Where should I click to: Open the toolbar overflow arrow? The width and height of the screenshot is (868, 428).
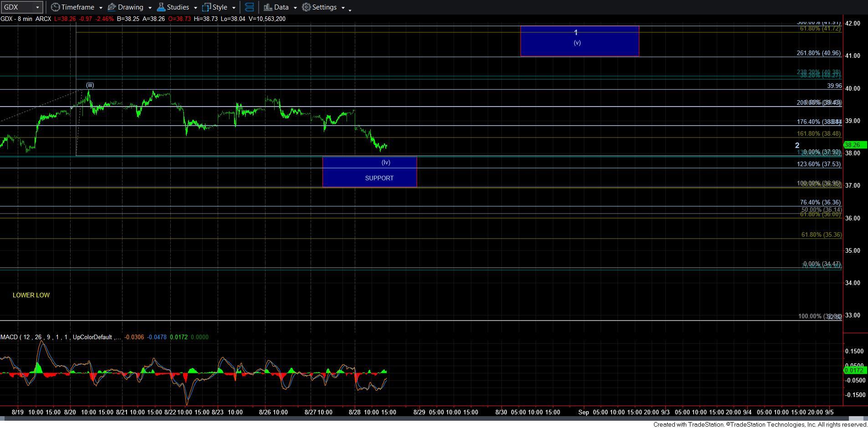point(350,10)
